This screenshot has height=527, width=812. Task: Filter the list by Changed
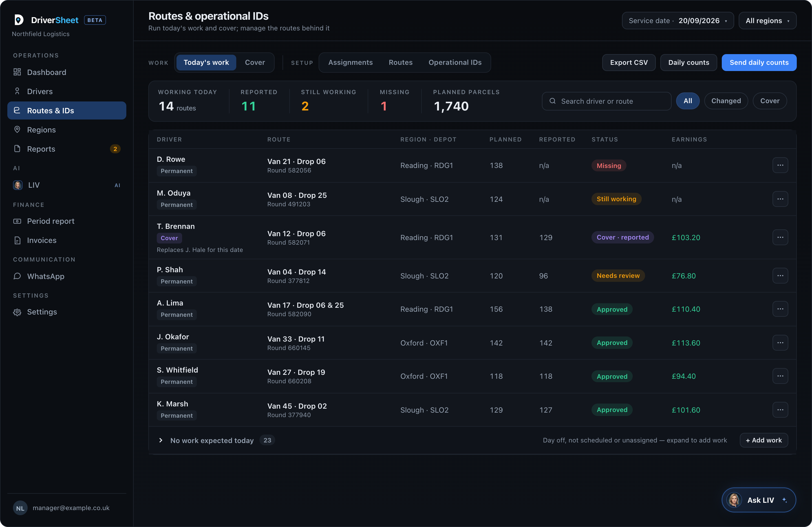726,101
